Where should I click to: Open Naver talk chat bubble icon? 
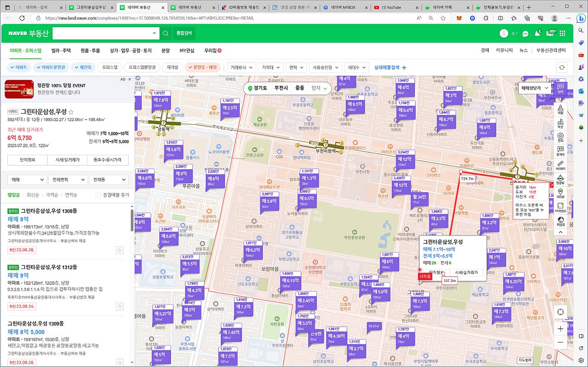click(526, 34)
